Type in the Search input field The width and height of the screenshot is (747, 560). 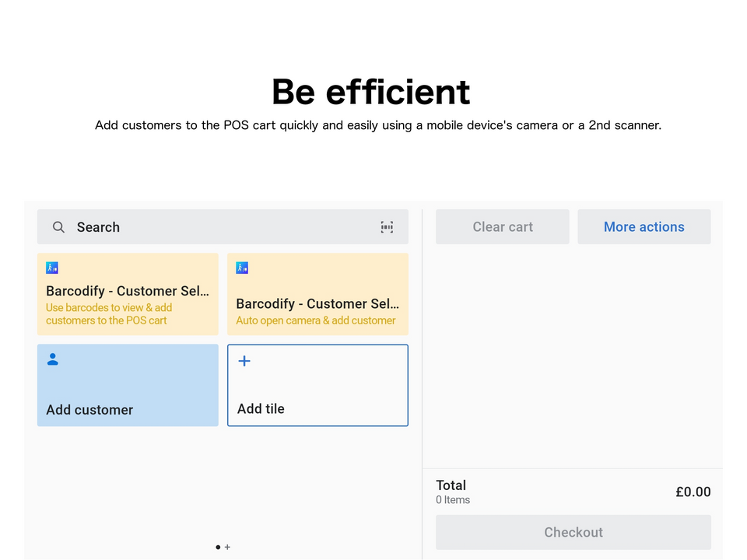point(218,227)
